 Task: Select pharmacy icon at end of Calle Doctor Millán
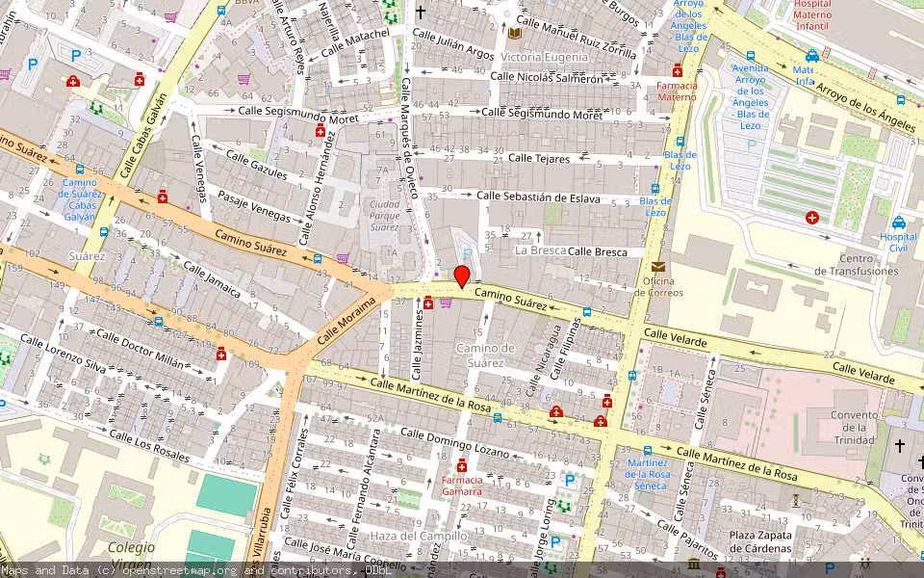pyautogui.click(x=221, y=354)
